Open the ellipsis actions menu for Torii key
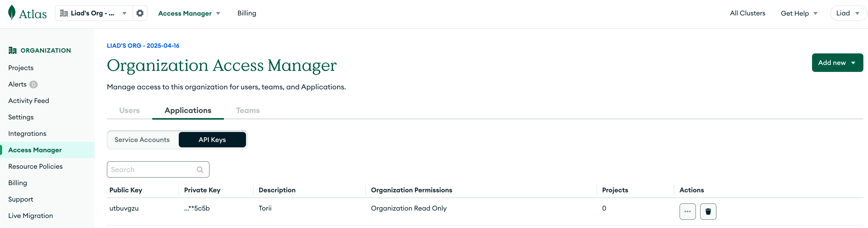868x228 pixels. tap(687, 212)
